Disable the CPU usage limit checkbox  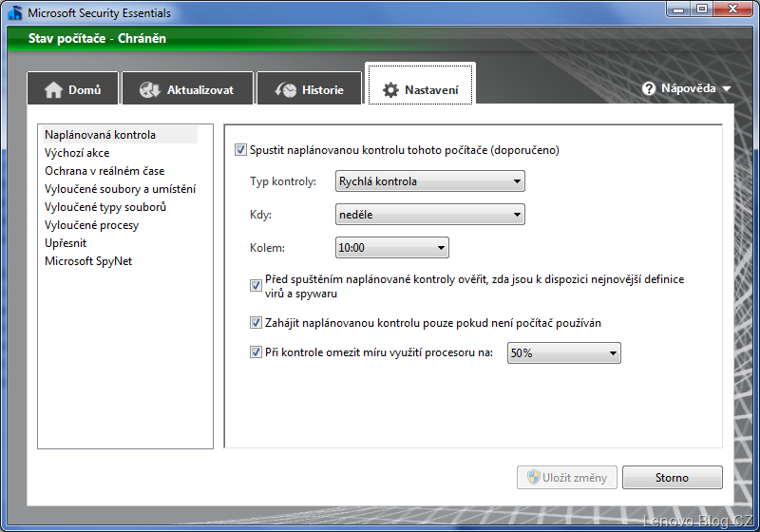(256, 352)
